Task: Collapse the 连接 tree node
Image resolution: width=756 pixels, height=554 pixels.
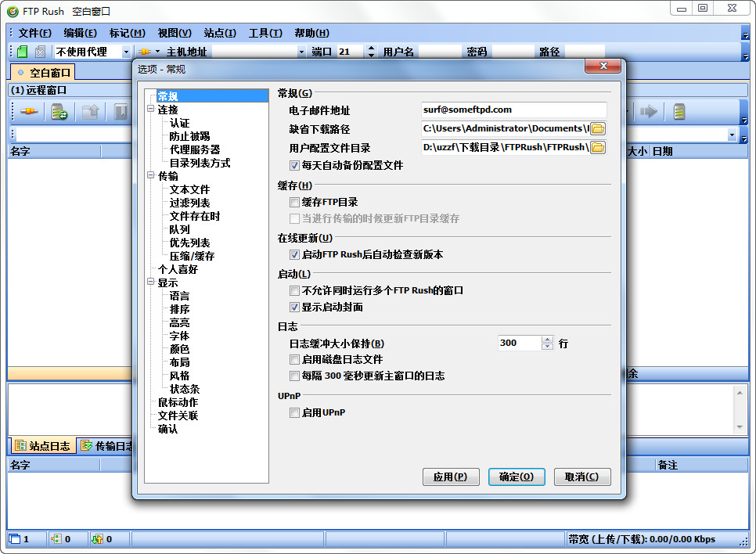Action: point(151,109)
